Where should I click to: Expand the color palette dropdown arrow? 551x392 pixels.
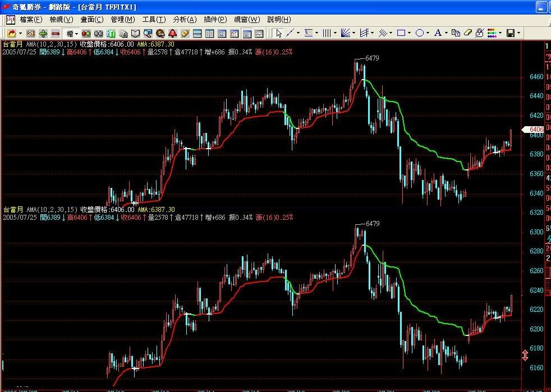coord(500,33)
